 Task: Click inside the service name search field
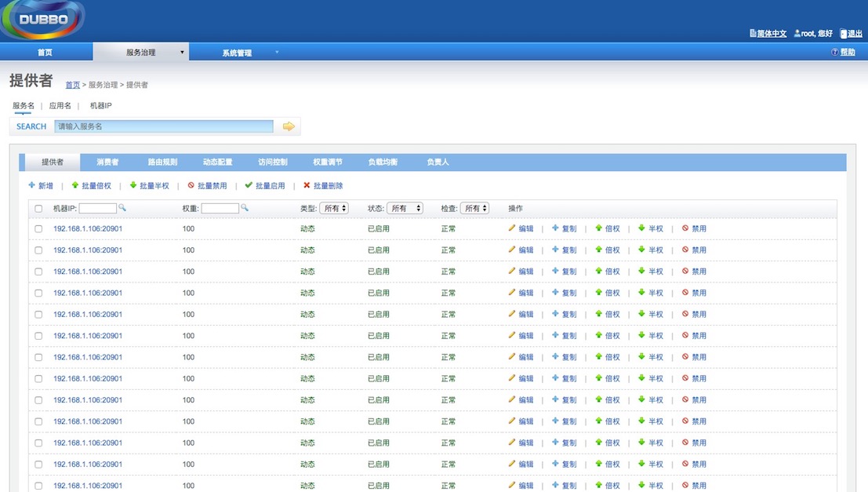pos(165,126)
